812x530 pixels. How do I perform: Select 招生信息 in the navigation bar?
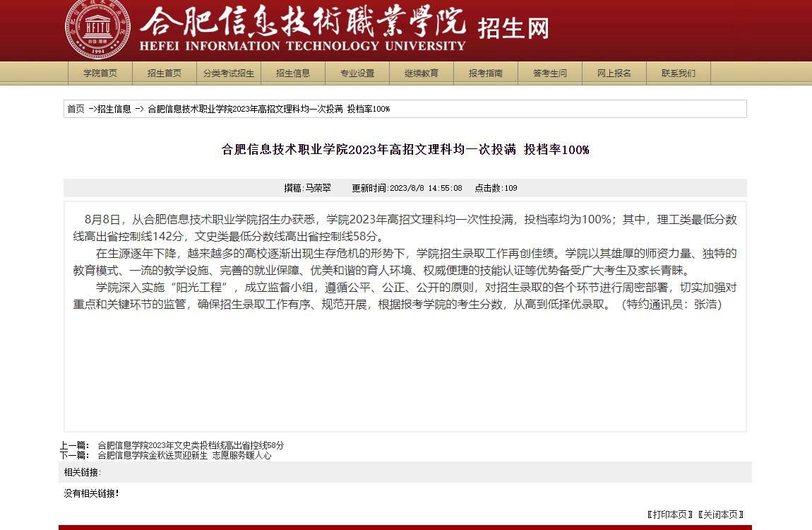(x=293, y=73)
